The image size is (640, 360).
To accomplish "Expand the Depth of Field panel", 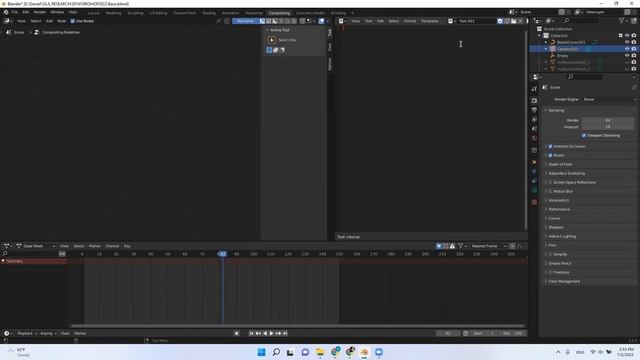I will pos(560,164).
